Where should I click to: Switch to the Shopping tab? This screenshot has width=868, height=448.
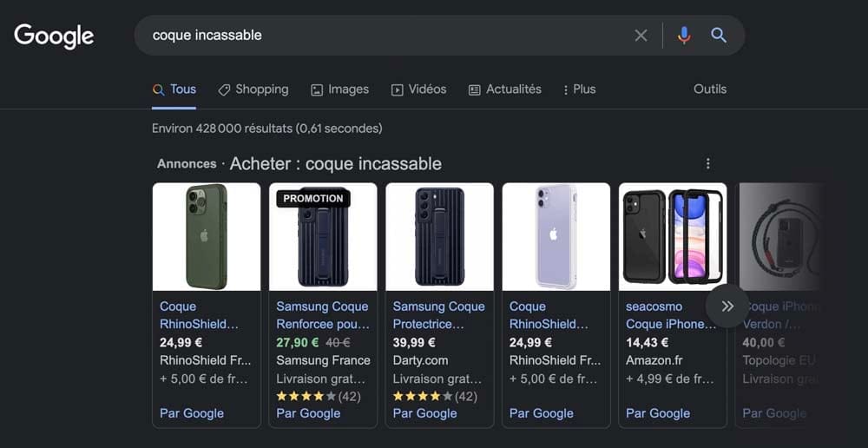pyautogui.click(x=253, y=89)
